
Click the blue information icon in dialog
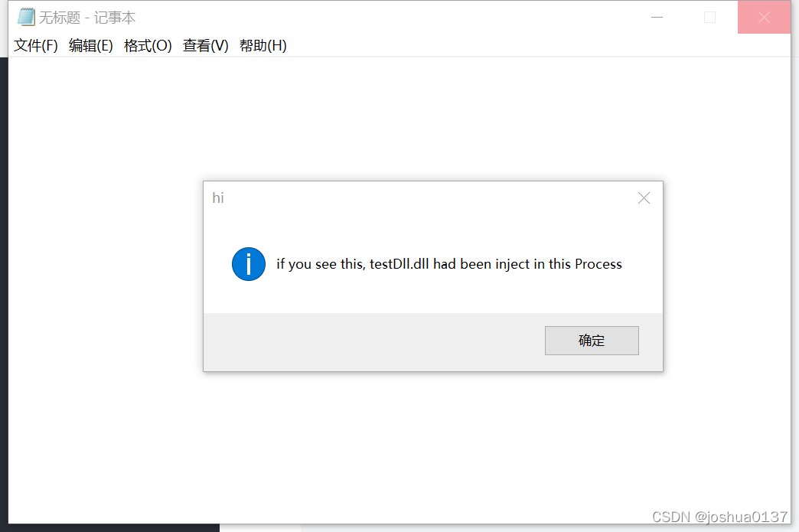tap(249, 264)
